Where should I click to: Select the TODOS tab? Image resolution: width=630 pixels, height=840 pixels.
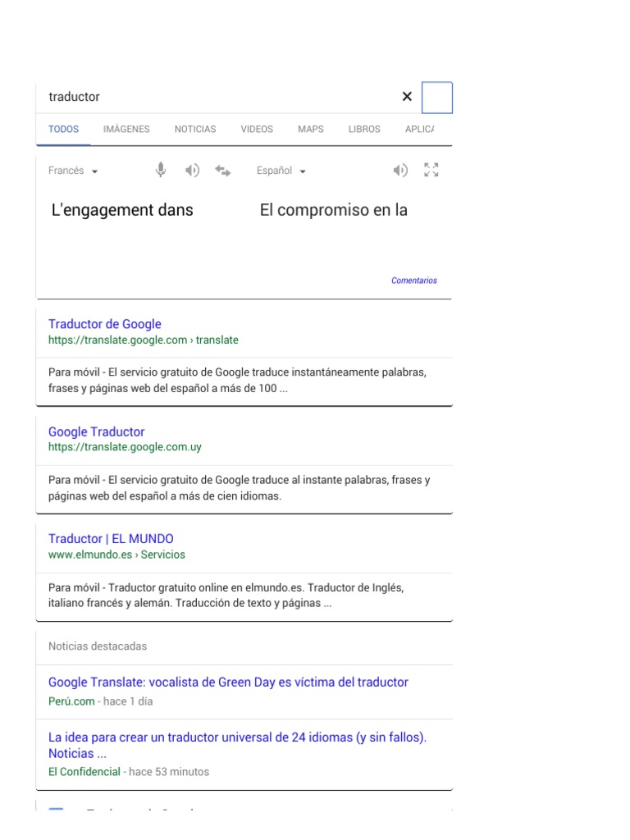[63, 129]
